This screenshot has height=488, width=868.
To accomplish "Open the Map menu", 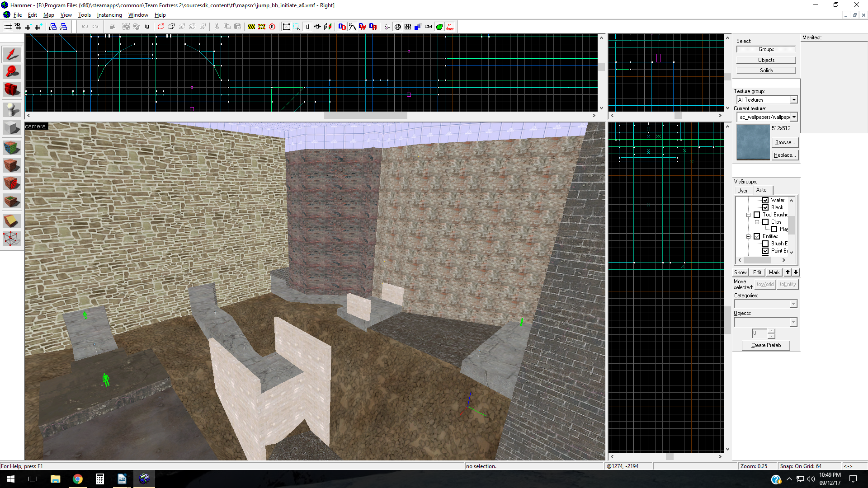I will 49,15.
